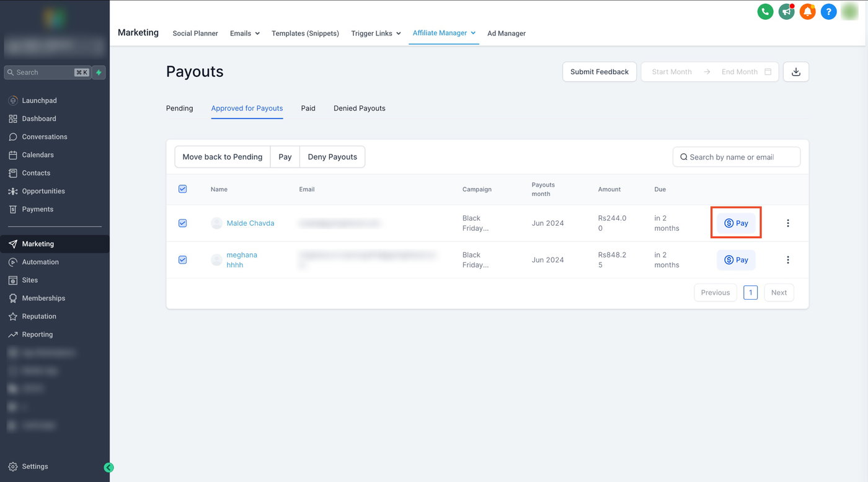Switch to the Denied Payouts tab
The width and height of the screenshot is (868, 482).
click(x=359, y=109)
